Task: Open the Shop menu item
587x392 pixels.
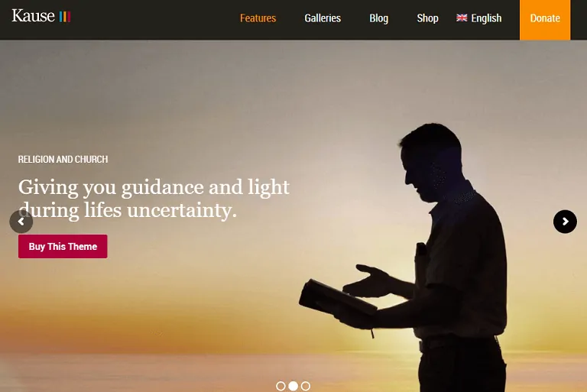Action: click(427, 18)
